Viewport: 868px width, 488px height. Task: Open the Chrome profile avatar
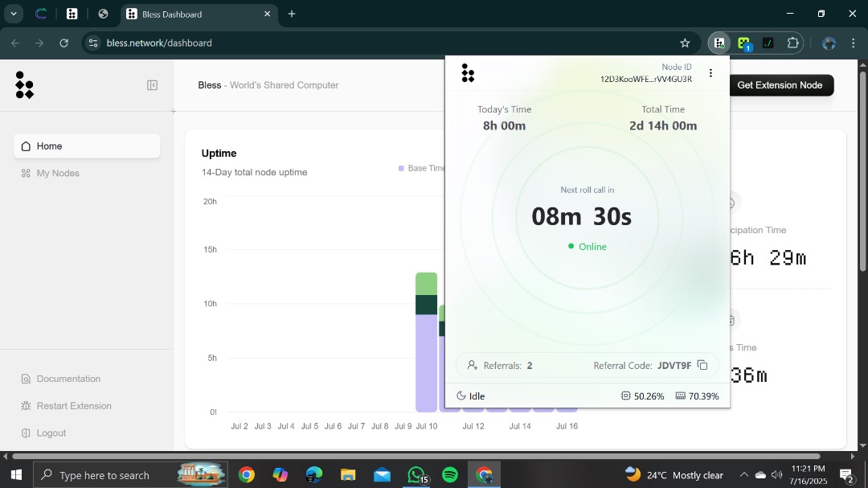tap(829, 43)
